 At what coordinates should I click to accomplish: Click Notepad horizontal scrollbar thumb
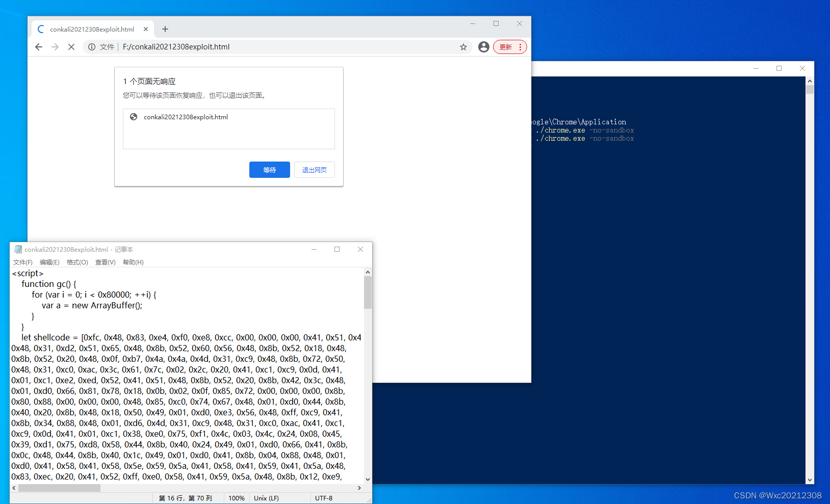tap(59, 488)
